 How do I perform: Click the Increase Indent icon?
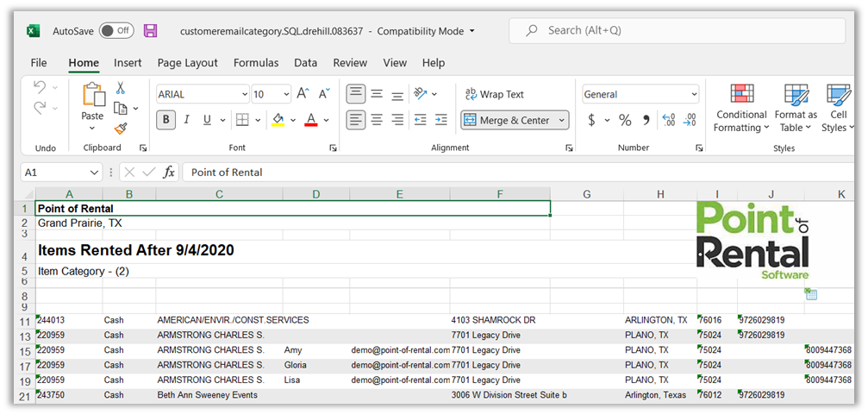440,120
